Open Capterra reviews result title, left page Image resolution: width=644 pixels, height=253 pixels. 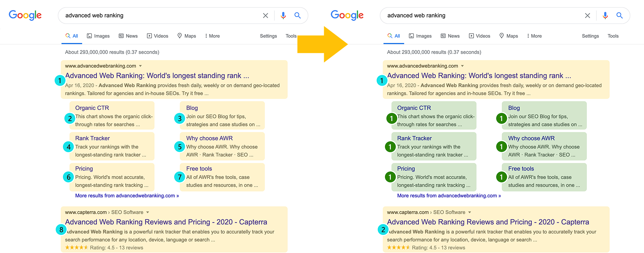[x=166, y=222]
